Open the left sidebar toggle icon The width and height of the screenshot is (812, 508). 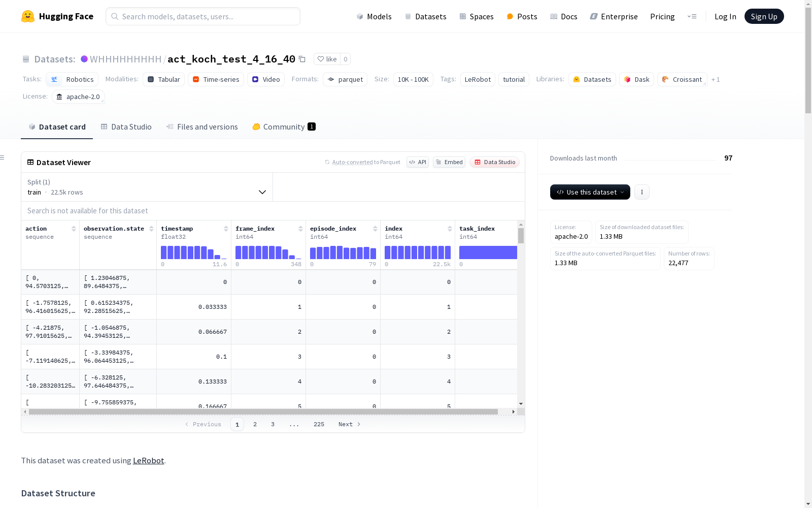tap(2, 157)
